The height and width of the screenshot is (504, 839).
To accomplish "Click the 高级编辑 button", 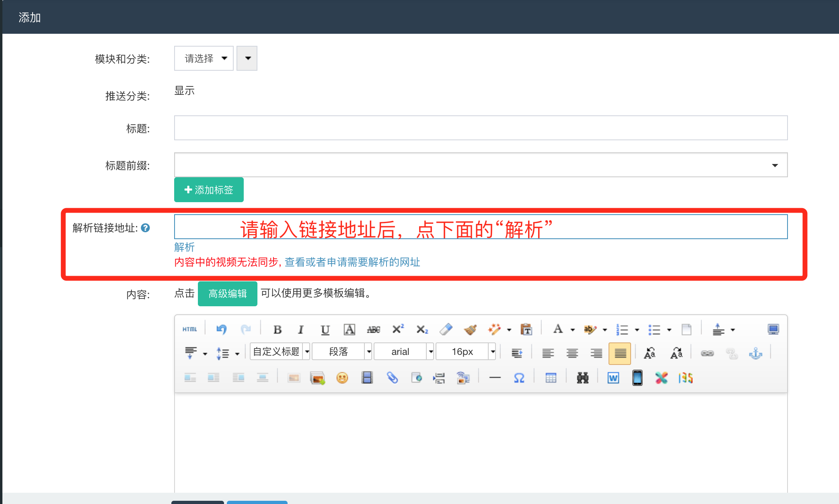I will [227, 294].
